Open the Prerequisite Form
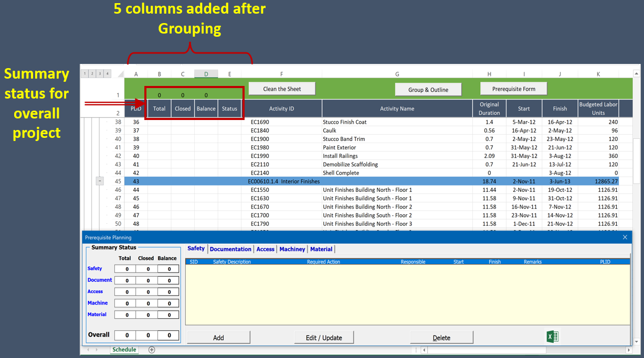 pos(513,88)
